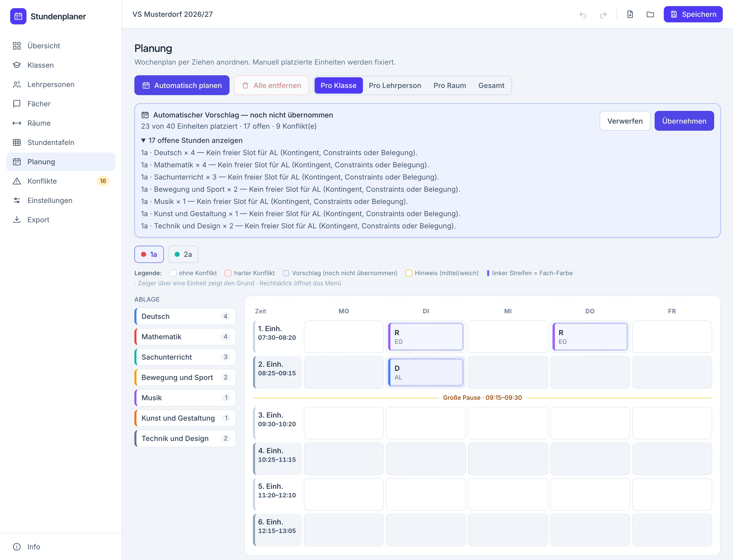The height and width of the screenshot is (560, 733).
Task: Open Räume section
Action: tap(61, 123)
